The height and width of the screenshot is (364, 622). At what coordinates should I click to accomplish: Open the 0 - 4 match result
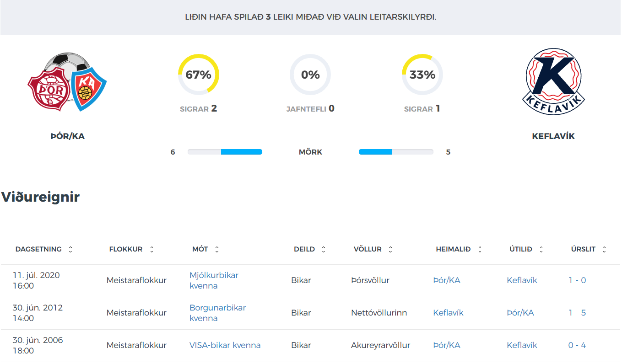(577, 345)
